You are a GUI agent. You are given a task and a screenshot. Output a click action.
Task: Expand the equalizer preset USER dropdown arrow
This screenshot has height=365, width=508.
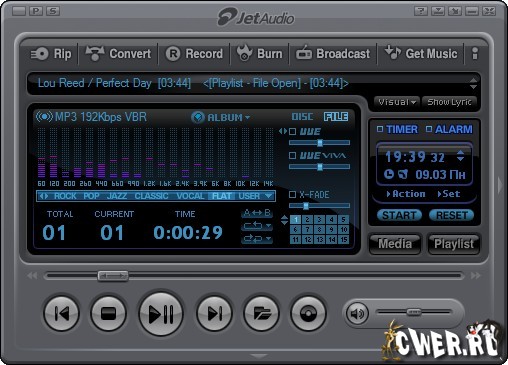268,196
